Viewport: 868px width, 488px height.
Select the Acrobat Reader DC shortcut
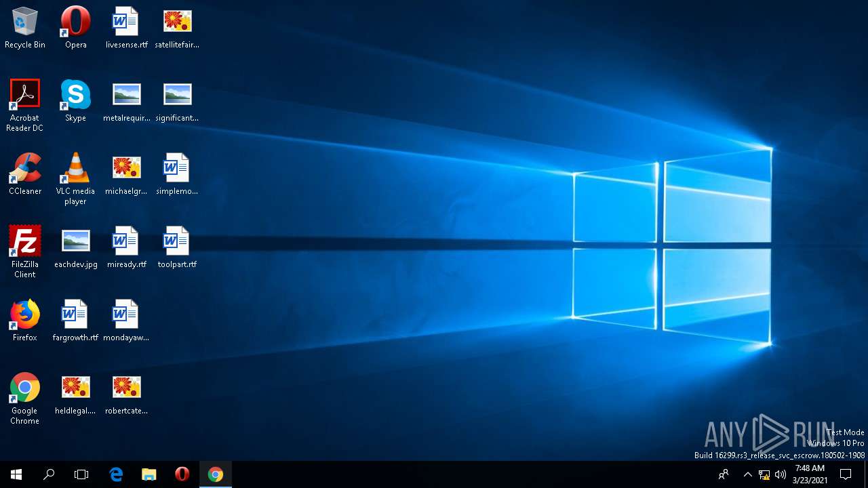(x=25, y=105)
